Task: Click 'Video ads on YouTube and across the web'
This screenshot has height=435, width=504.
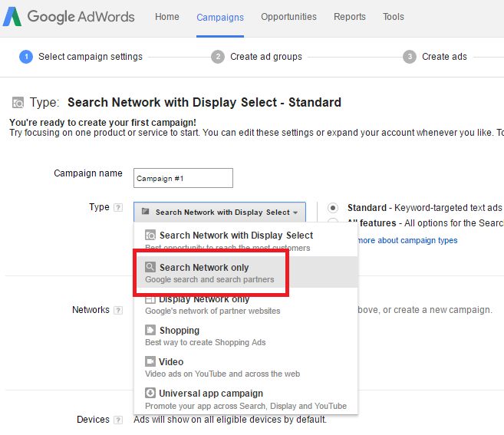Action: tap(222, 374)
